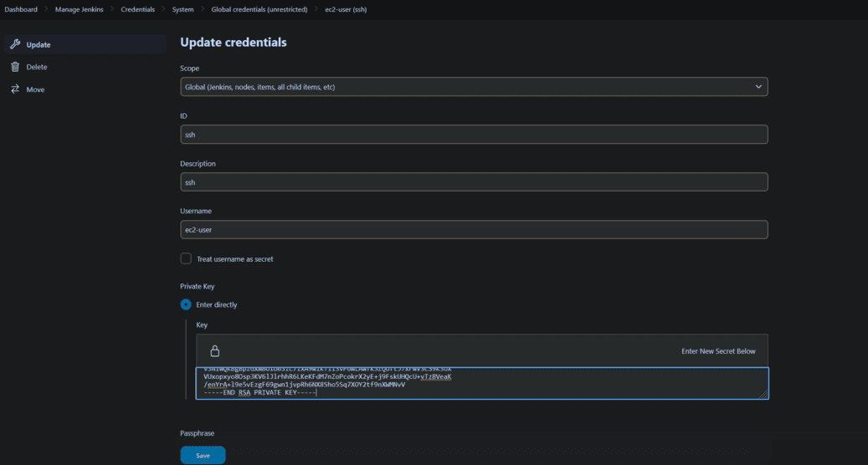Focus the Username field containing ec2-user

point(473,230)
